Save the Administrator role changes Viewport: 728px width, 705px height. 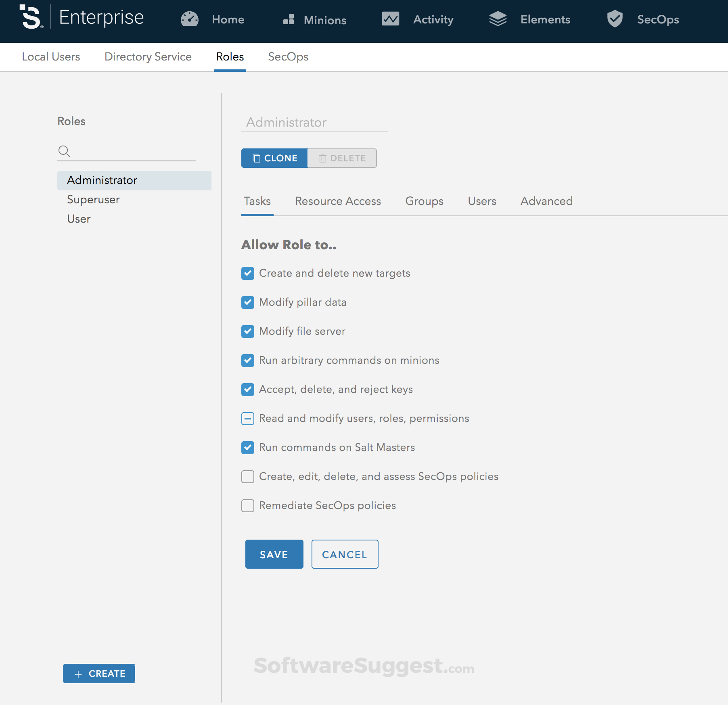pyautogui.click(x=274, y=554)
